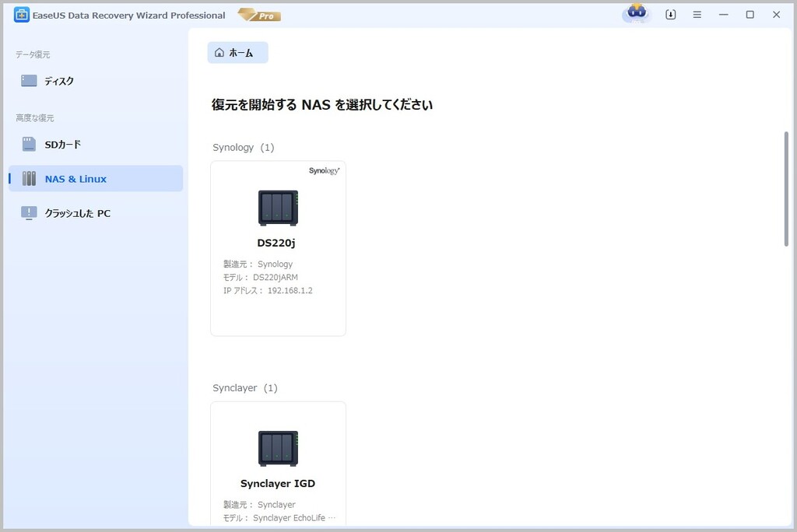
Task: Click the home icon in breadcrumb
Action: (219, 52)
